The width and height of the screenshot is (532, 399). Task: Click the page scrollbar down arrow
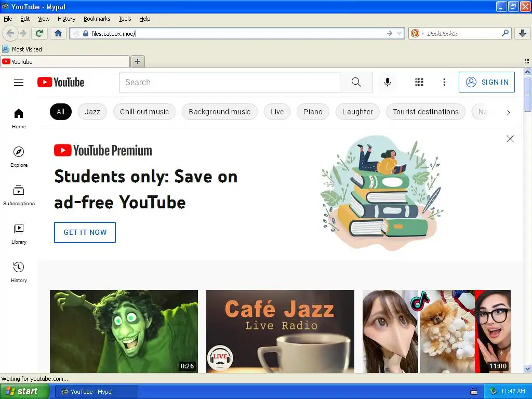pos(527,368)
